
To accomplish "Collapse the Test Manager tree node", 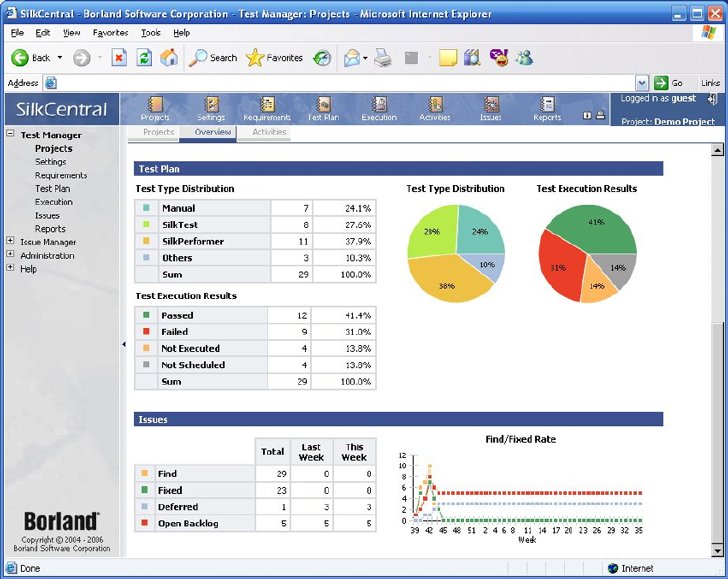I will pyautogui.click(x=10, y=133).
